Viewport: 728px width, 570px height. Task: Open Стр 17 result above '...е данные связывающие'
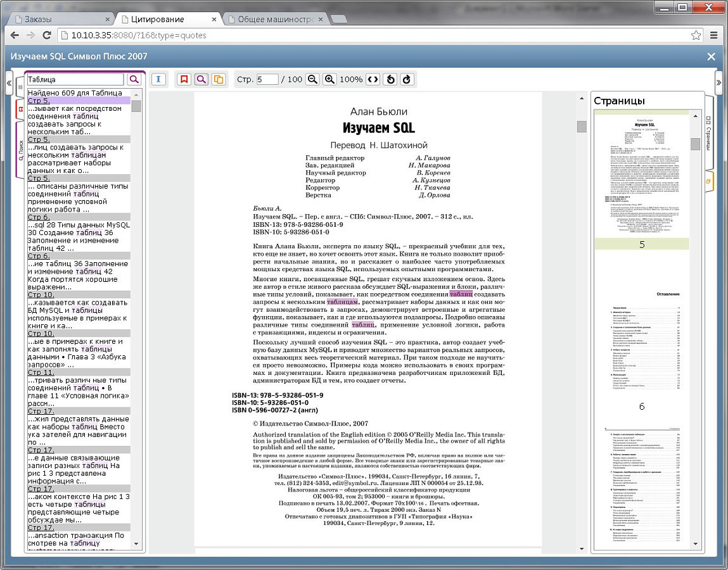(x=79, y=450)
